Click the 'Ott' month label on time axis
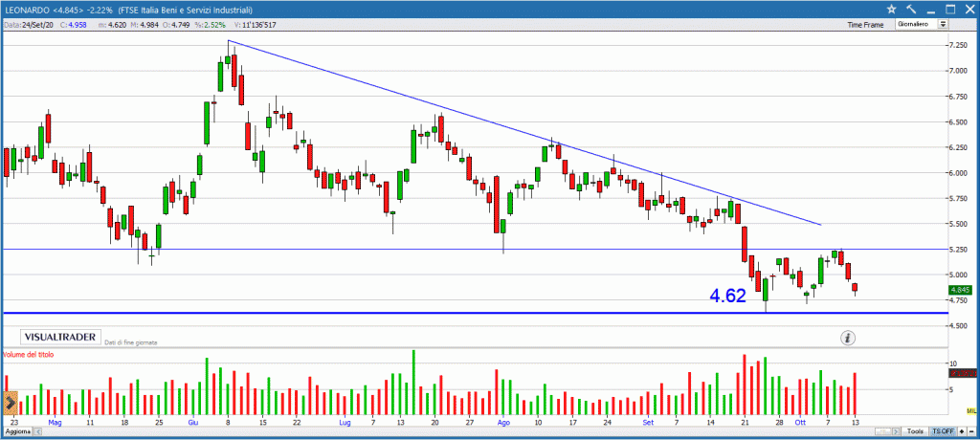 (x=800, y=423)
